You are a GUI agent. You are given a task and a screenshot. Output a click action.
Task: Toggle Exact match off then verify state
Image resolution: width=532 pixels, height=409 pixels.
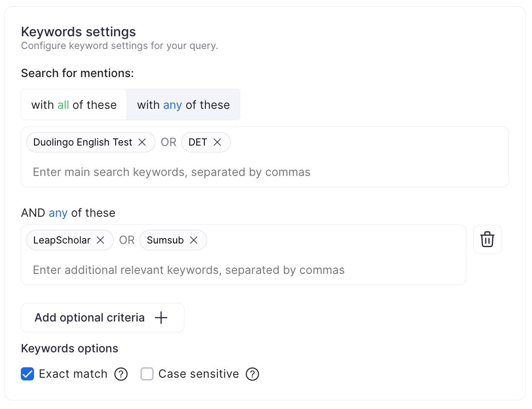click(x=28, y=374)
